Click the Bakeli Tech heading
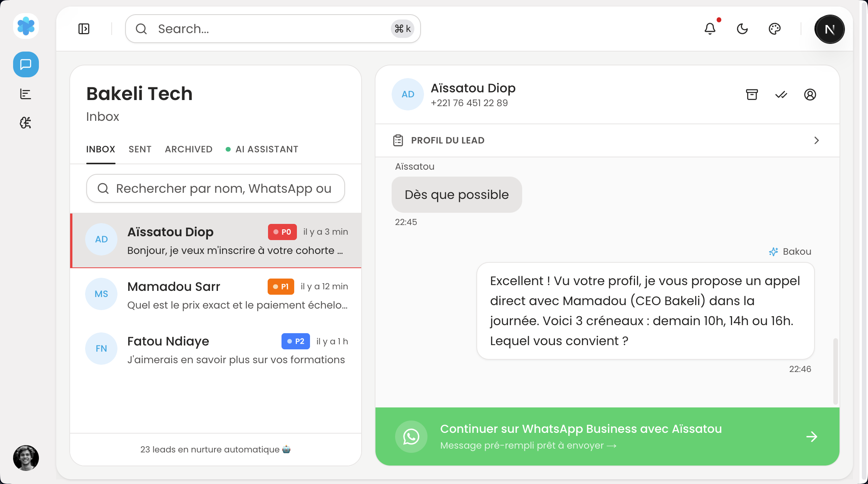This screenshot has height=484, width=868. tap(139, 93)
